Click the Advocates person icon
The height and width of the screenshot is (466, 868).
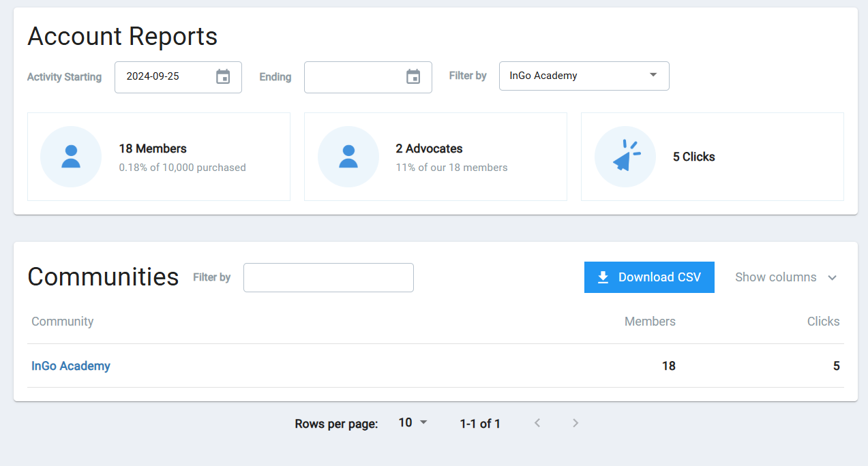pos(348,157)
